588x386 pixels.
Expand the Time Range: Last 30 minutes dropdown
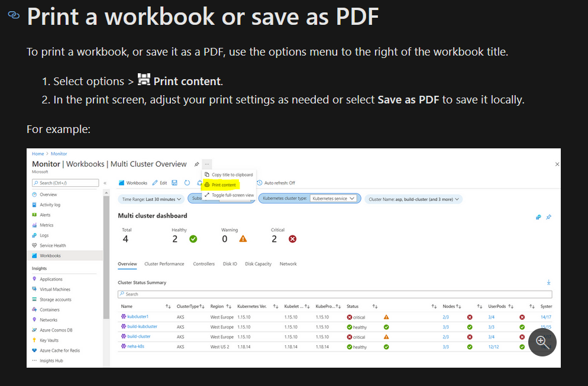151,199
